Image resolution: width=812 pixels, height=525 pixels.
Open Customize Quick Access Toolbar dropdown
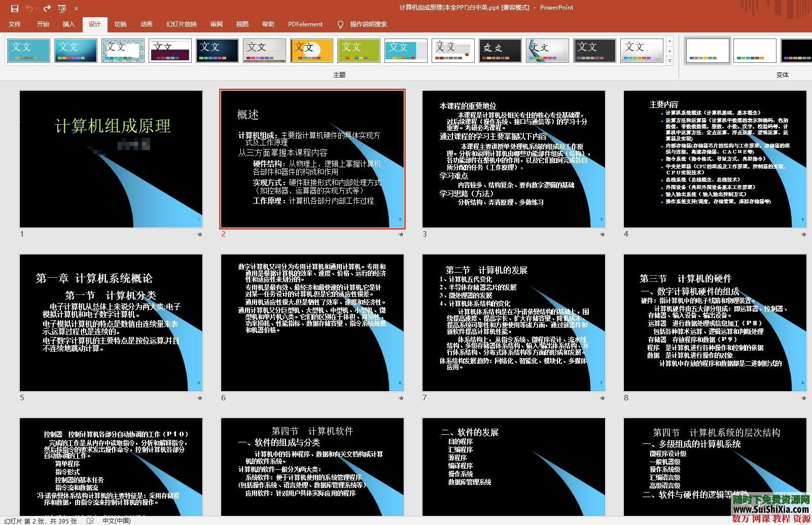[x=77, y=9]
